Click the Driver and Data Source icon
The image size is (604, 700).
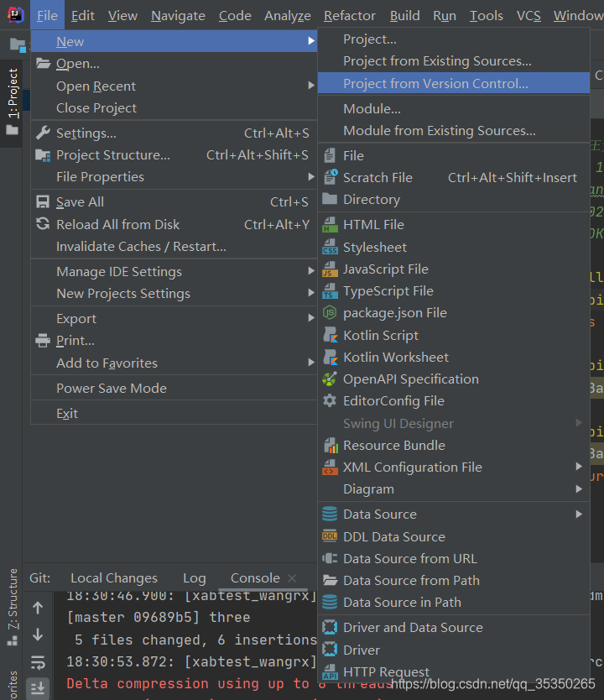[330, 627]
